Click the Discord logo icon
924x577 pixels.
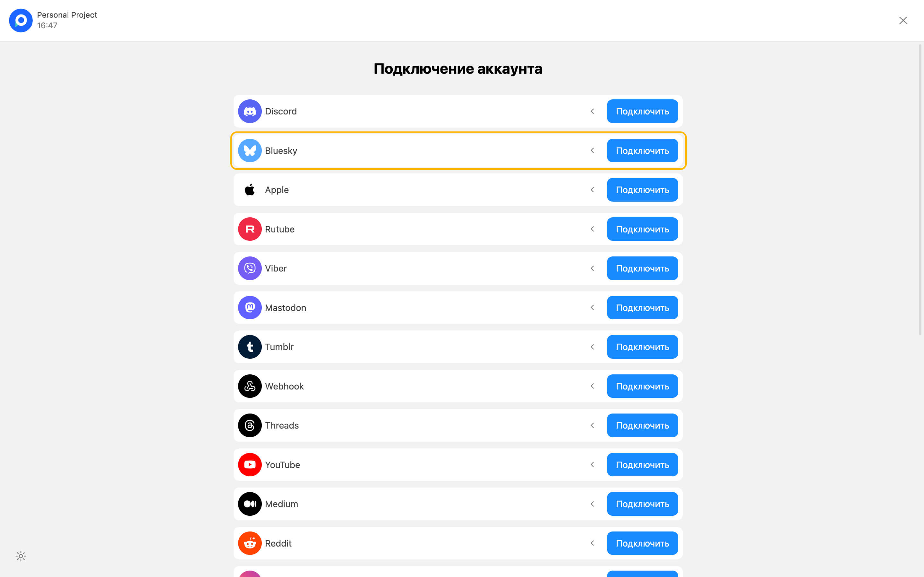click(250, 112)
